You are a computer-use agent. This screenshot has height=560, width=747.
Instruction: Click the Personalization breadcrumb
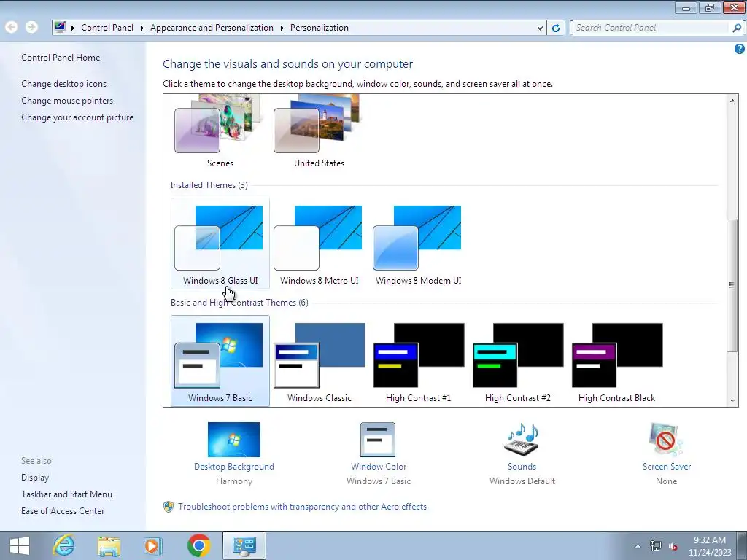click(320, 28)
